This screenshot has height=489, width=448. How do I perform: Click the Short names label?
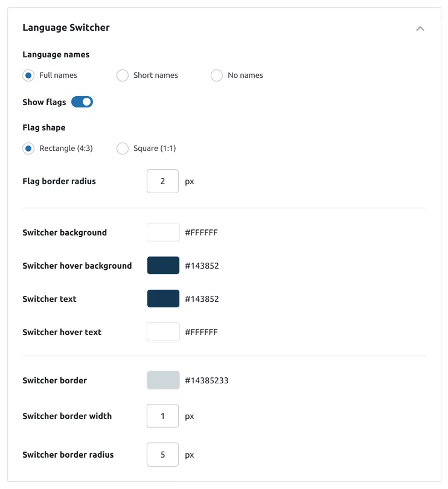coord(156,75)
